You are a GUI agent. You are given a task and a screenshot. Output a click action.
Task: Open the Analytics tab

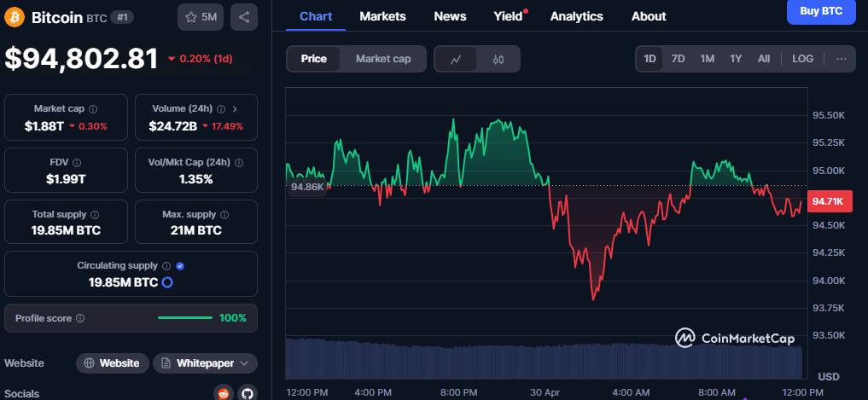click(576, 16)
